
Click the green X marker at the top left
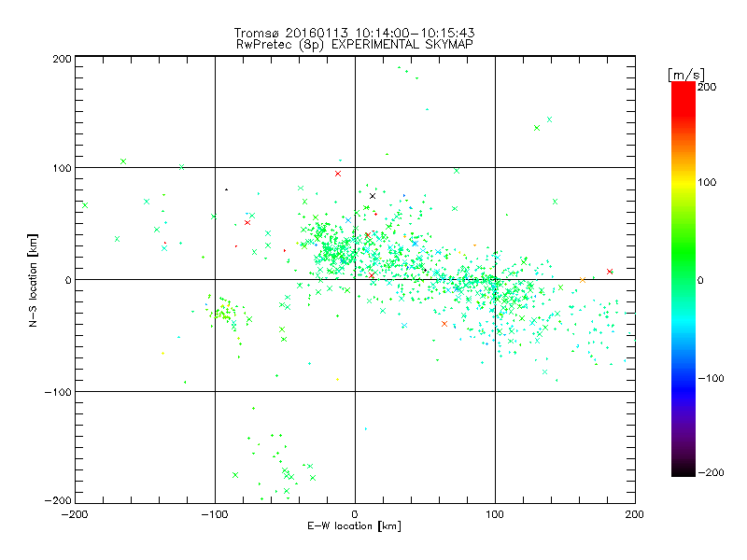[123, 161]
